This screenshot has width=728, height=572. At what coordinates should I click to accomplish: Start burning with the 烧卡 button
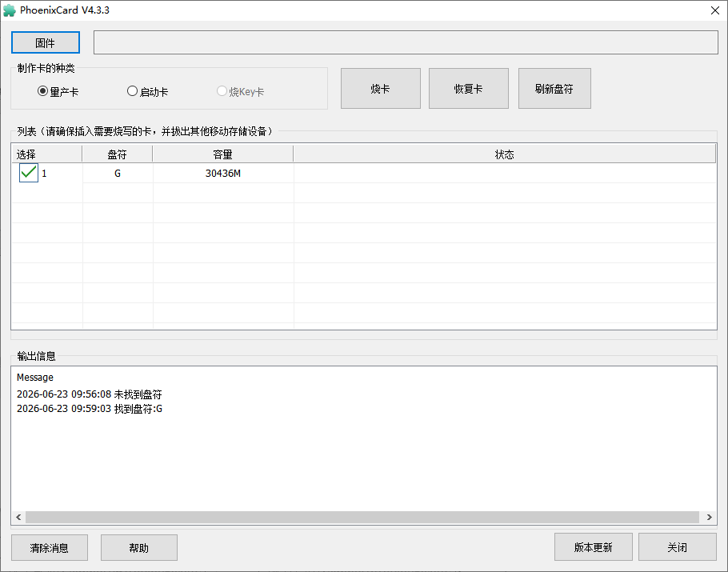tap(381, 89)
